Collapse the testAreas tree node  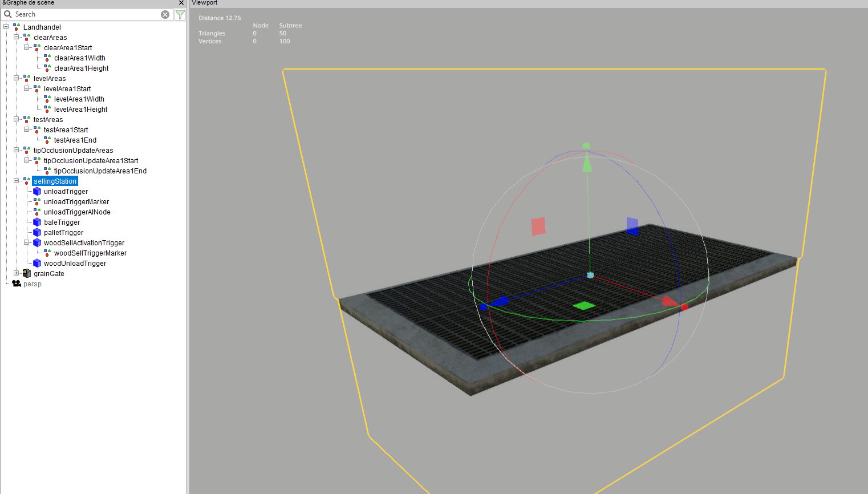17,120
